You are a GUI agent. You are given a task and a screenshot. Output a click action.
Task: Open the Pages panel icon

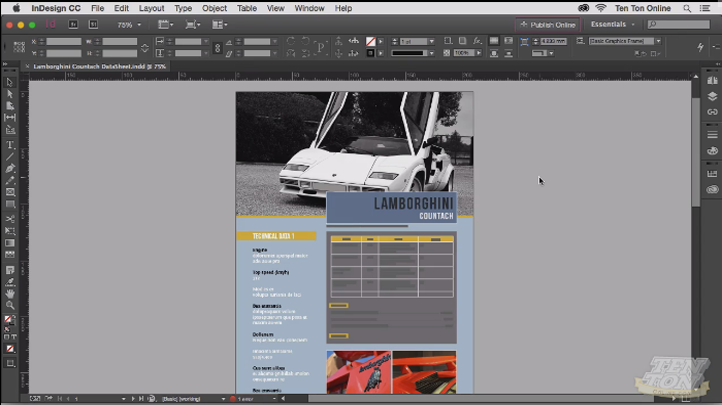pyautogui.click(x=712, y=81)
